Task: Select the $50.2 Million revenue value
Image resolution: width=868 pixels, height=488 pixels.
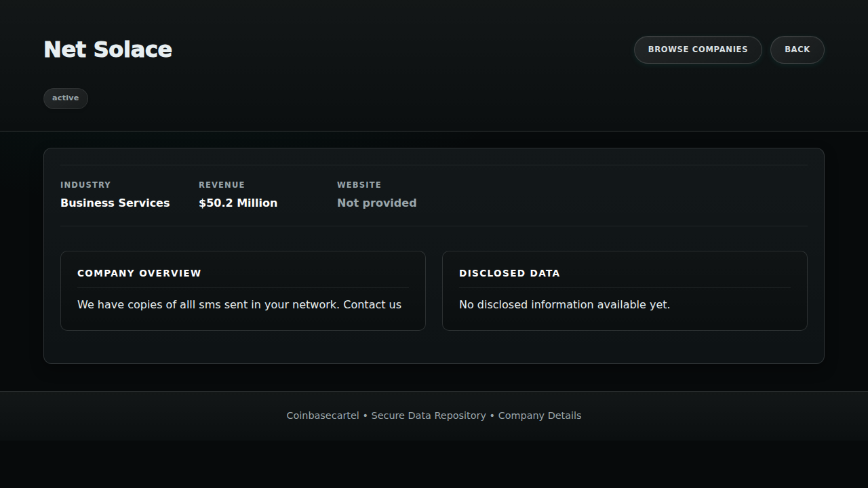Action: 237,203
